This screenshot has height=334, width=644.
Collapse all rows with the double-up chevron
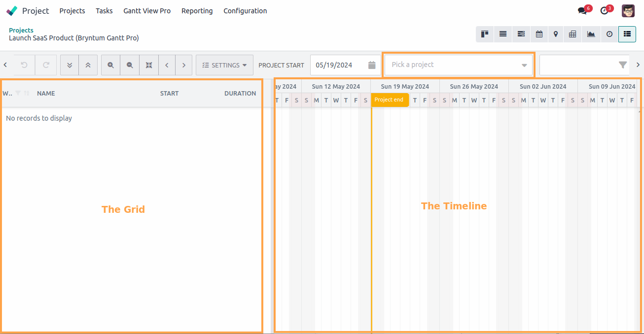click(x=89, y=65)
